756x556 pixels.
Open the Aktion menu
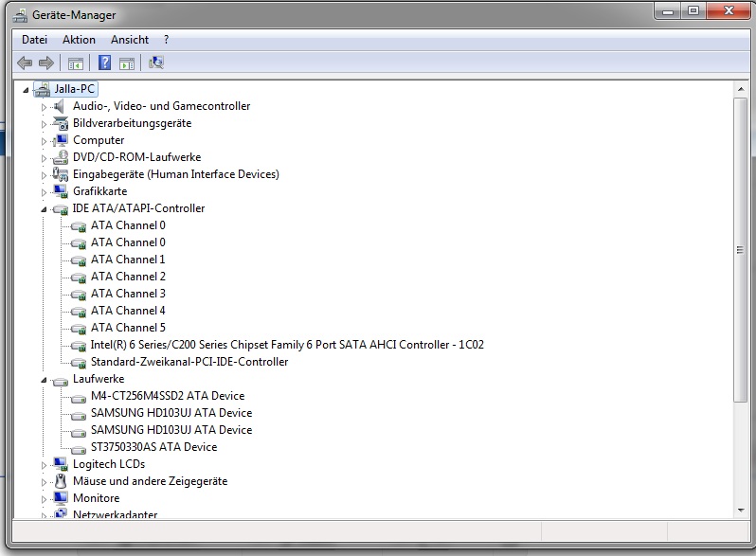(x=79, y=40)
